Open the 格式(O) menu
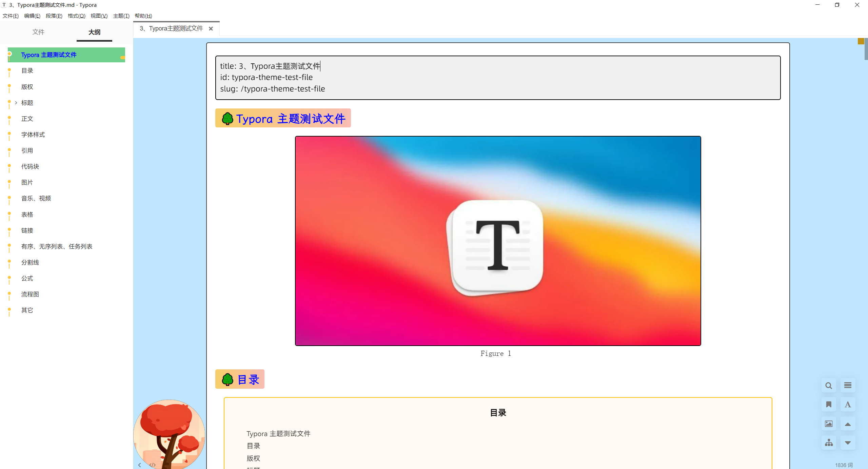The height and width of the screenshot is (469, 868). point(76,16)
